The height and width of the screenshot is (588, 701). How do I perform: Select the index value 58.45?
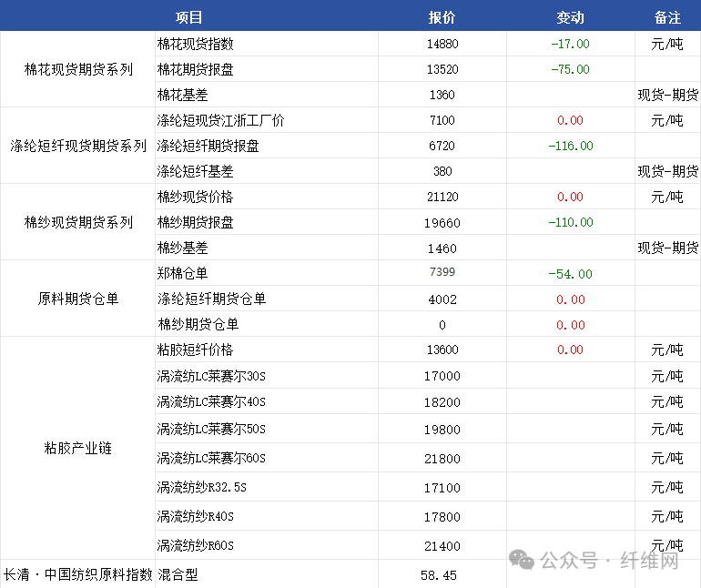439,575
